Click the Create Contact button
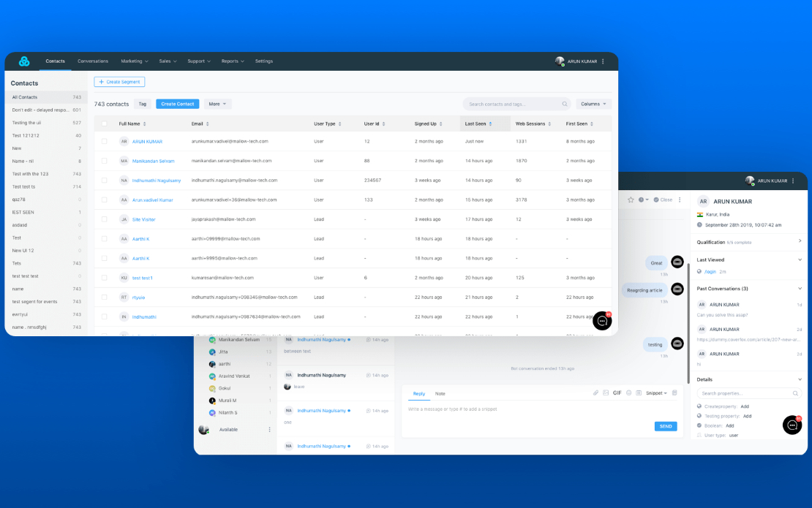 (x=177, y=104)
